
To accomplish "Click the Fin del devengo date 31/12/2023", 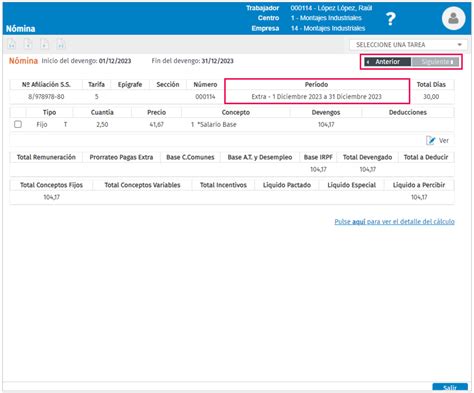I will [x=217, y=61].
